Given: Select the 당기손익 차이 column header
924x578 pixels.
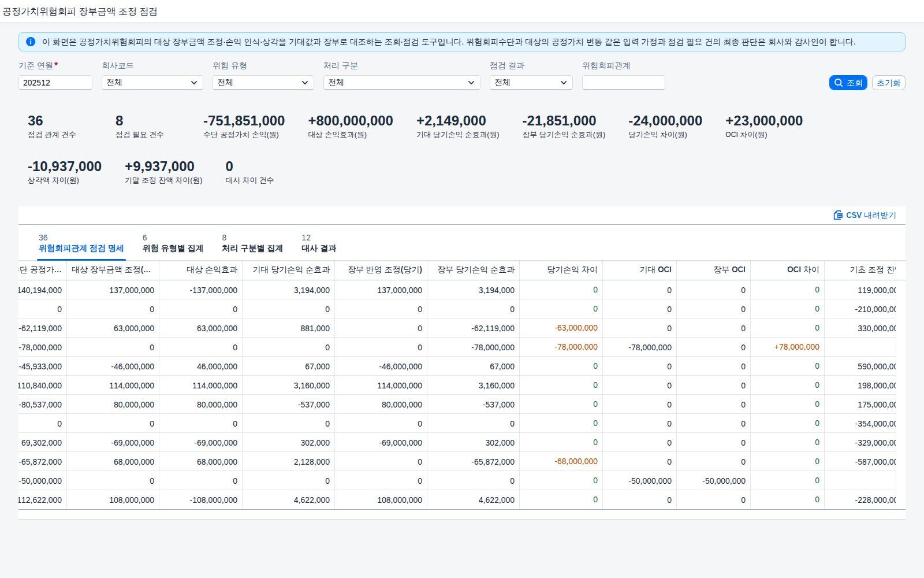Looking at the screenshot, I should coord(561,270).
